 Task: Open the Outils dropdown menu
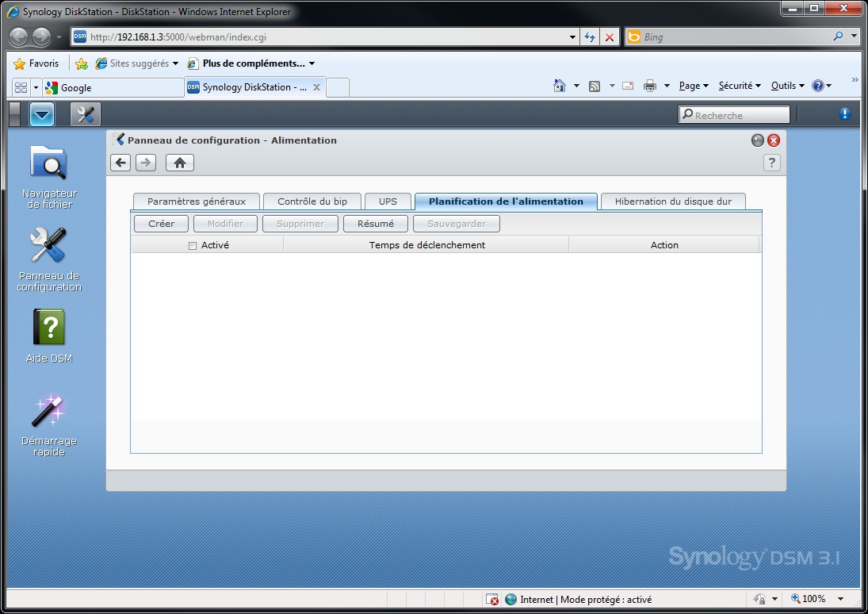coord(787,86)
